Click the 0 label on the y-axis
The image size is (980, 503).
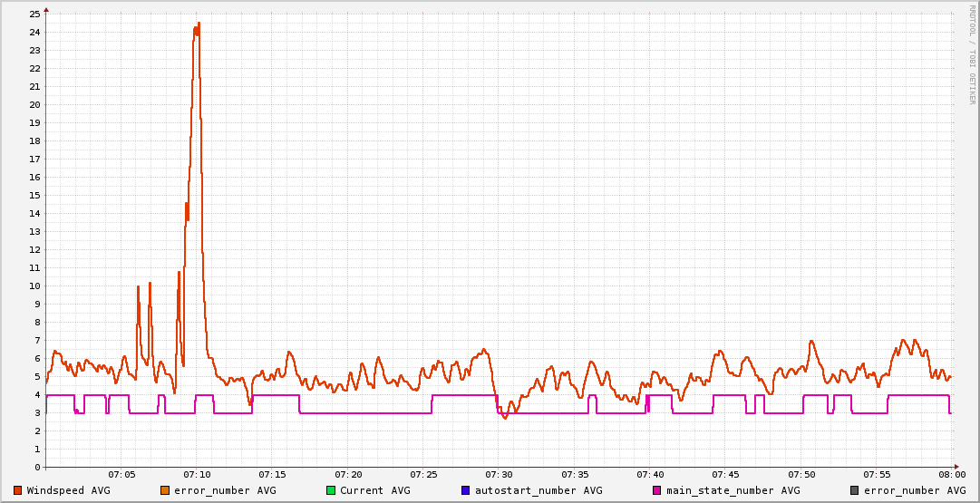point(38,467)
